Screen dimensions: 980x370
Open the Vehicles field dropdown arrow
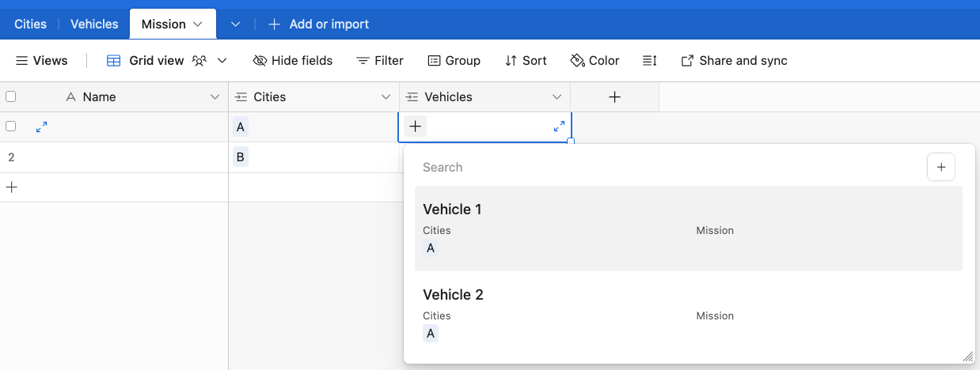coord(556,97)
